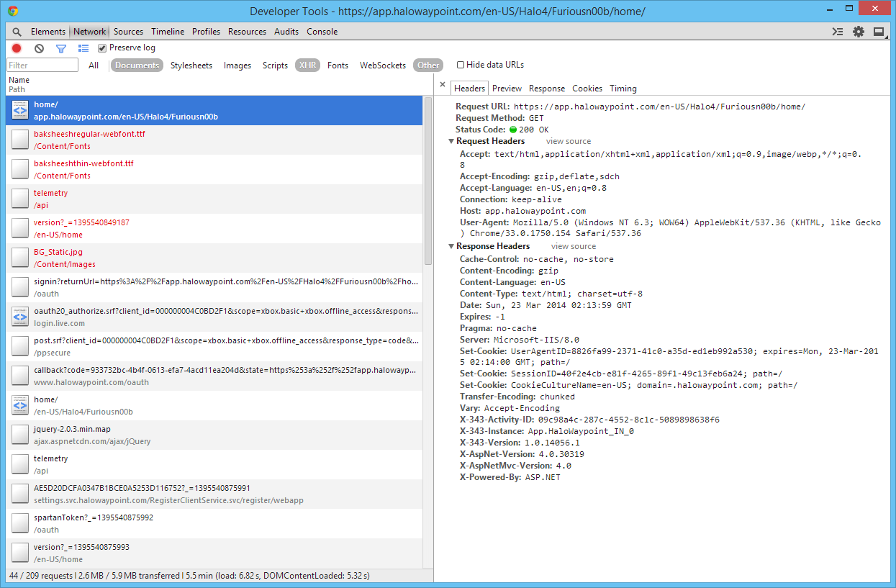Click the 200 OK status code text
This screenshot has height=588, width=896.
(x=533, y=130)
